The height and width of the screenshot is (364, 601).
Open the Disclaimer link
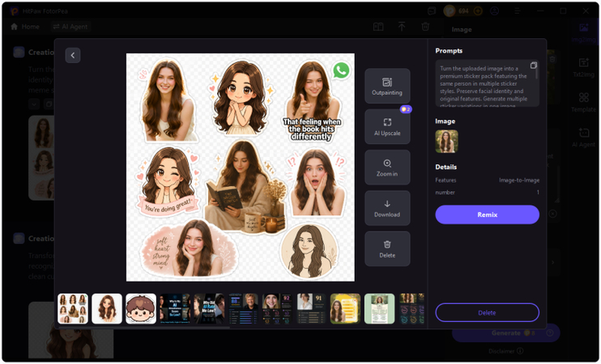click(x=501, y=351)
